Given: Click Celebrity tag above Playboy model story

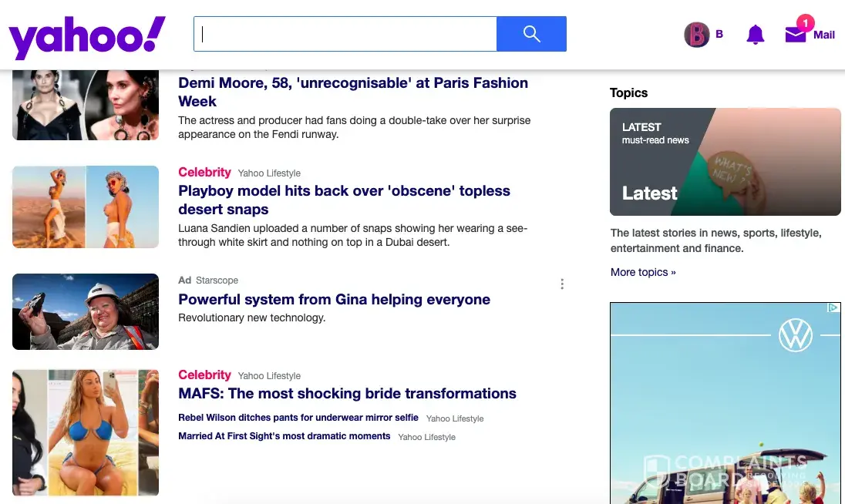Looking at the screenshot, I should click(x=204, y=173).
